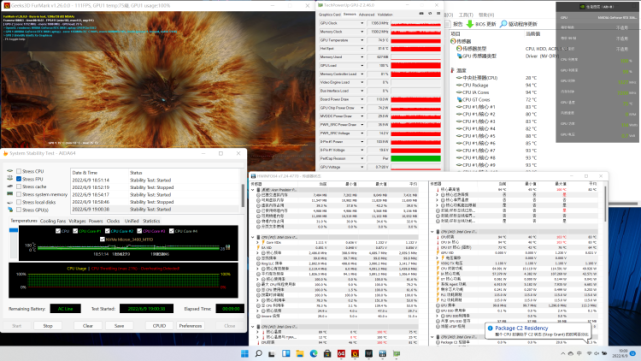This screenshot has width=641, height=361.
Task: Toggle CPU Core #1 graph checkbox
Action: pyautogui.click(x=75, y=231)
